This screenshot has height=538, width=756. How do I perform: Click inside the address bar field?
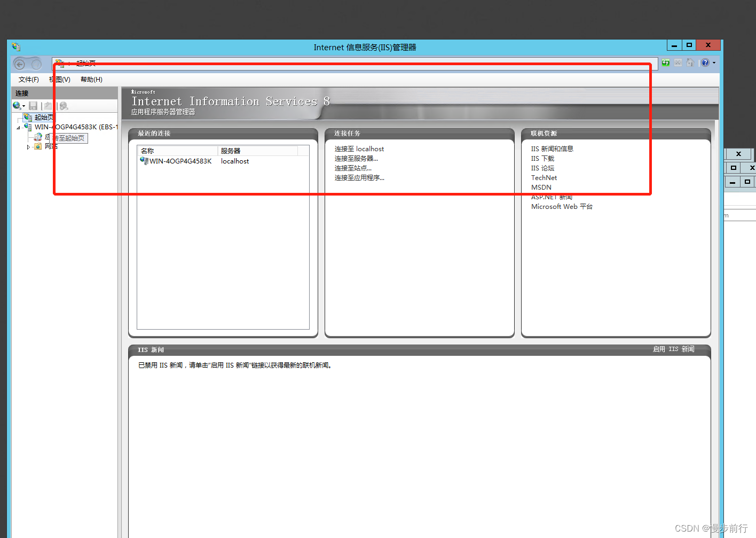click(x=320, y=64)
